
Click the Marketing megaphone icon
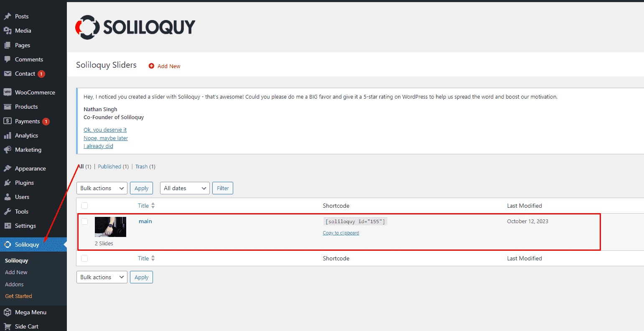click(x=7, y=150)
